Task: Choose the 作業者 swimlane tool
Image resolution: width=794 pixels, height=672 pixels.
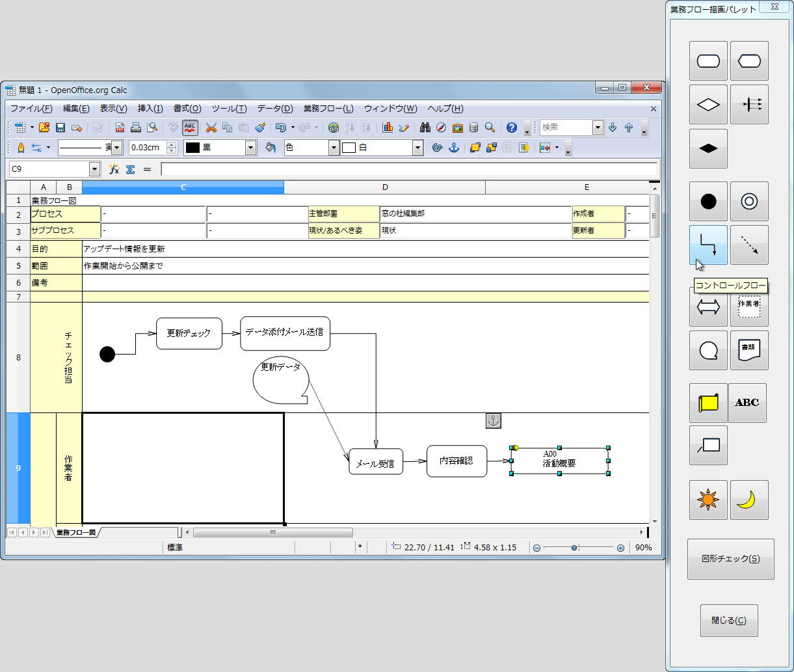Action: 749,308
